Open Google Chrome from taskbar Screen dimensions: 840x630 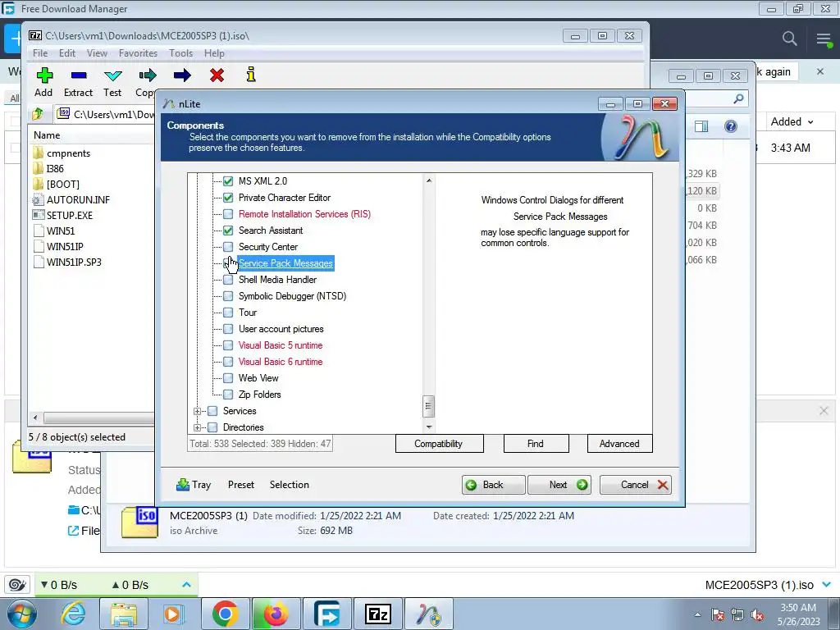(225, 614)
